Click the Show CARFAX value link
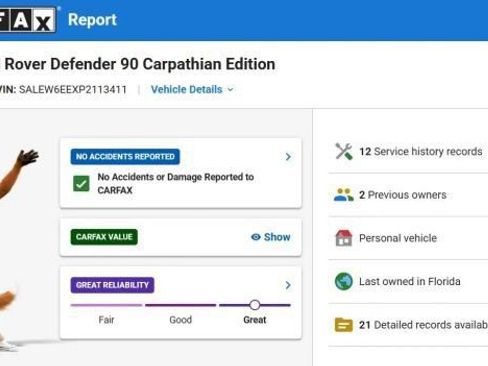The width and height of the screenshot is (488, 366). [x=270, y=237]
